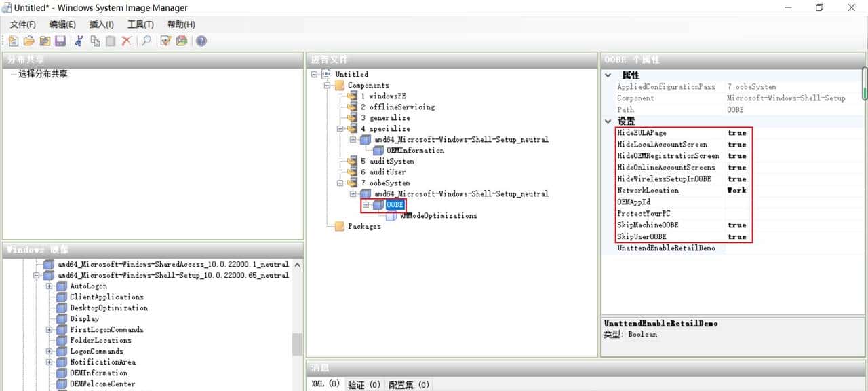Select the VMModeOptimizations tree item
This screenshot has width=868, height=391.
438,216
